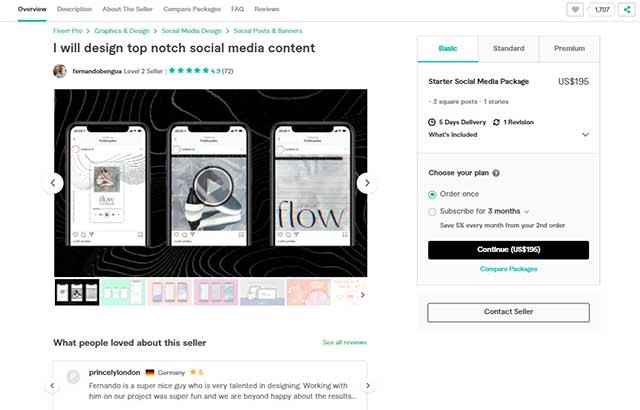
Task: Show previous review arrow
Action: (53, 385)
